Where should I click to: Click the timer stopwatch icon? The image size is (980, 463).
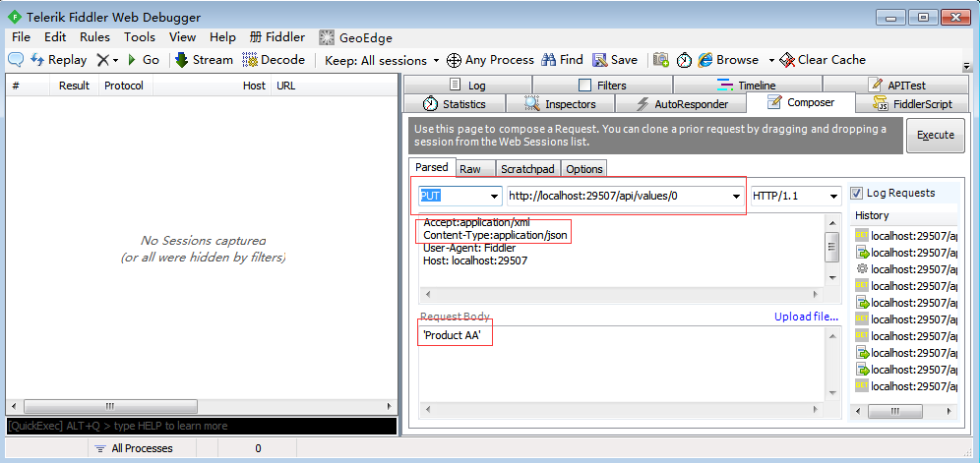[685, 60]
